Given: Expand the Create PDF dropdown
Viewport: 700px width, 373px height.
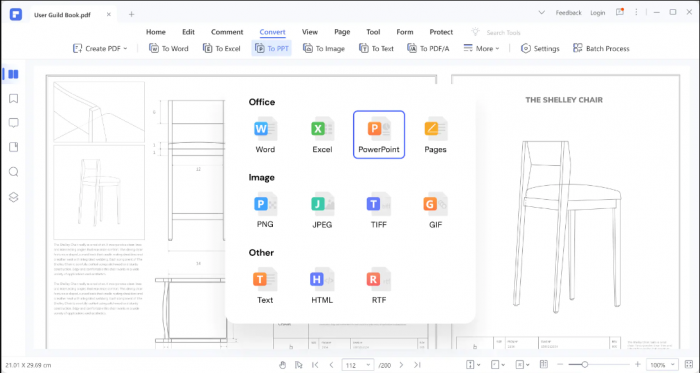Looking at the screenshot, I should [x=100, y=48].
